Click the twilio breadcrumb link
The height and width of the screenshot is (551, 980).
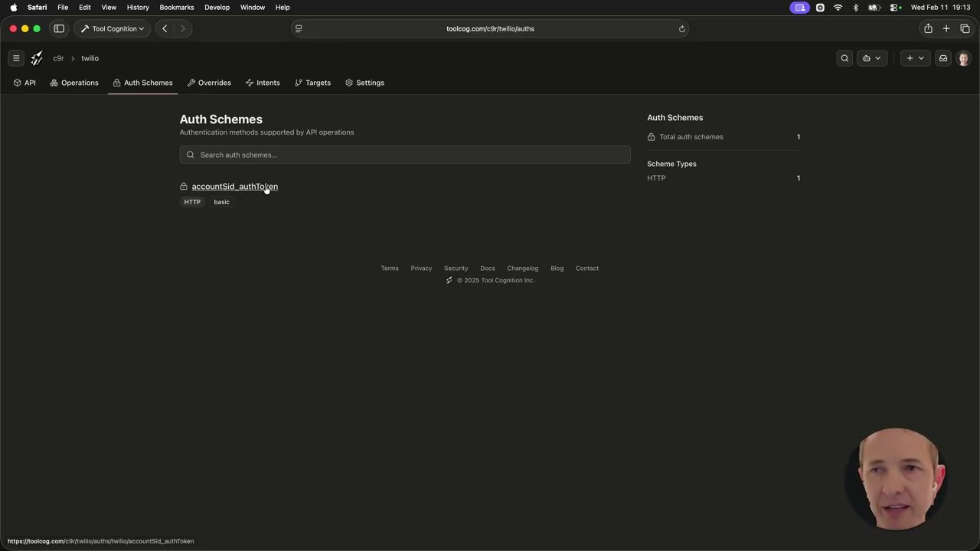[x=90, y=58]
